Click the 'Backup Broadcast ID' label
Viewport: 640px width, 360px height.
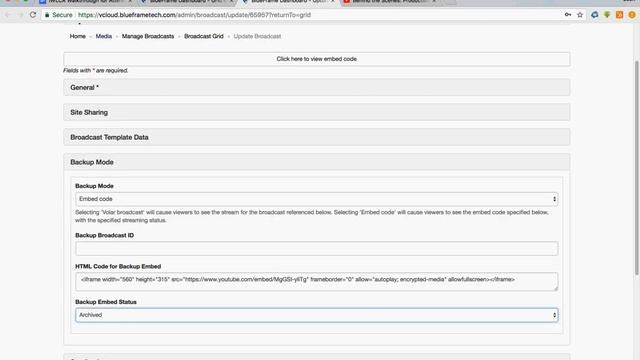click(104, 235)
